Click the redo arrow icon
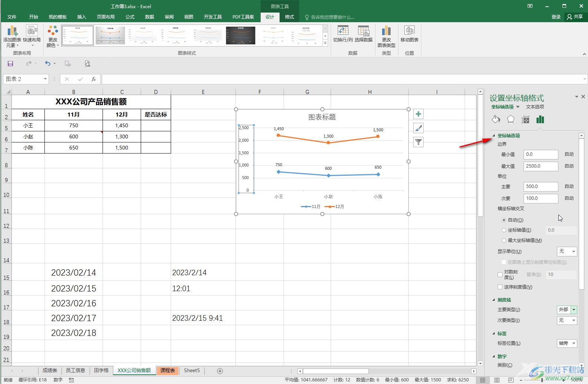 (x=29, y=64)
